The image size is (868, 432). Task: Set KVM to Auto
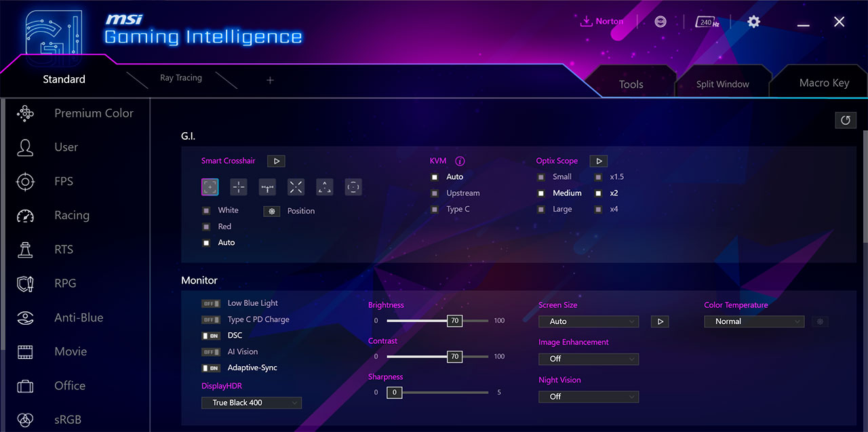[x=435, y=177]
